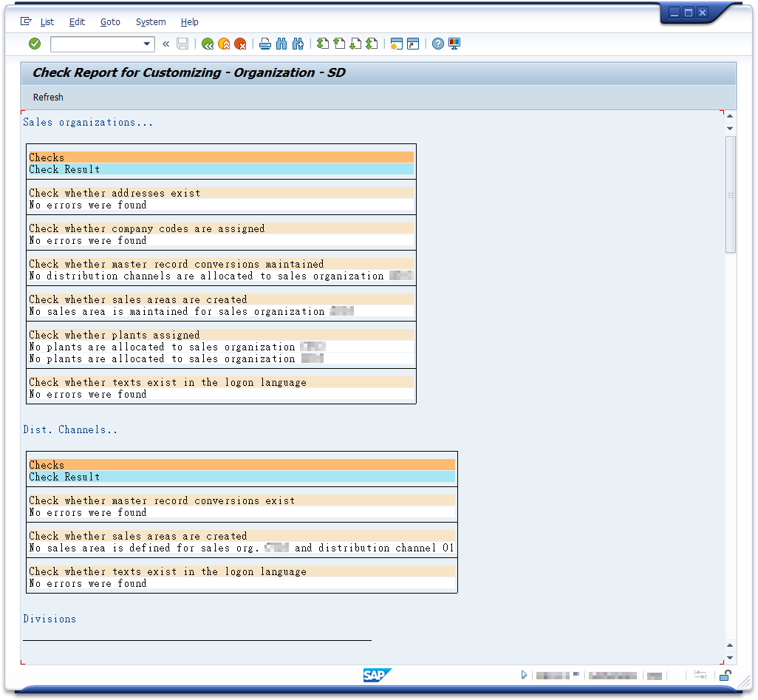
Task: Open the System menu
Action: click(x=151, y=21)
